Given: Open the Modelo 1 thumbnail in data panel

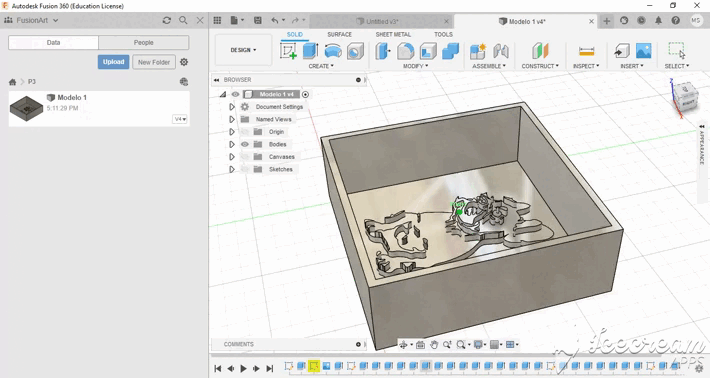Looking at the screenshot, I should coord(26,108).
